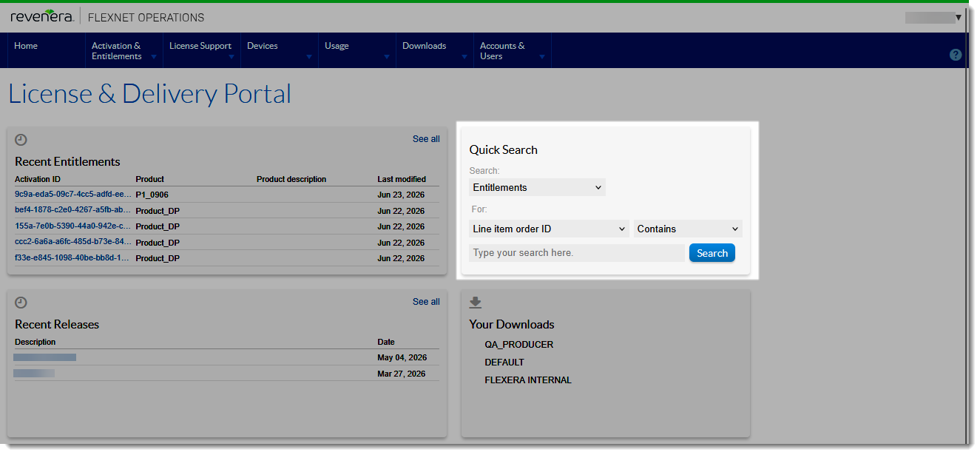Expand the Activation & Entitlements menu arrow

pyautogui.click(x=154, y=57)
